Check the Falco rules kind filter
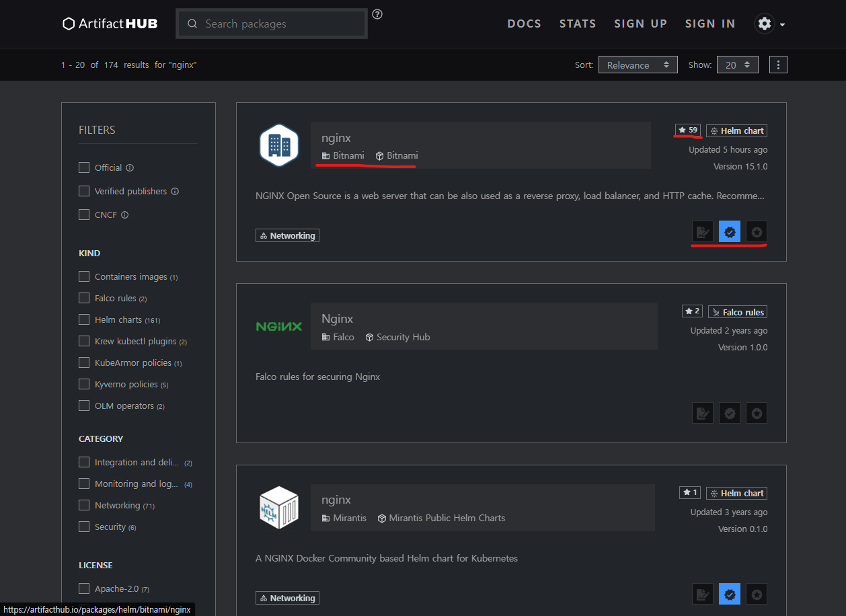The height and width of the screenshot is (616, 846). click(x=84, y=298)
